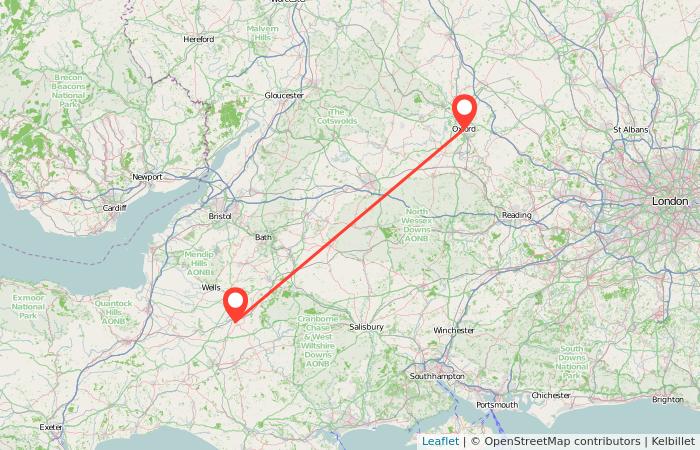Click the London city label

pos(670,201)
